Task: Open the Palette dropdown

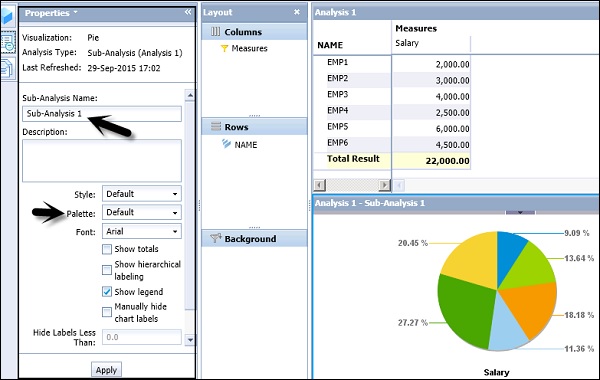Action: [142, 212]
